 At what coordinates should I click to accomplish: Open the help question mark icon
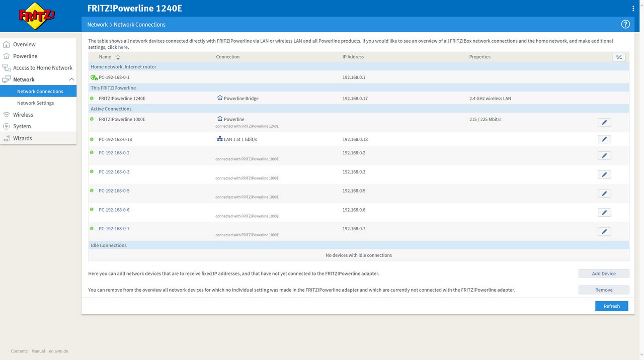(625, 24)
